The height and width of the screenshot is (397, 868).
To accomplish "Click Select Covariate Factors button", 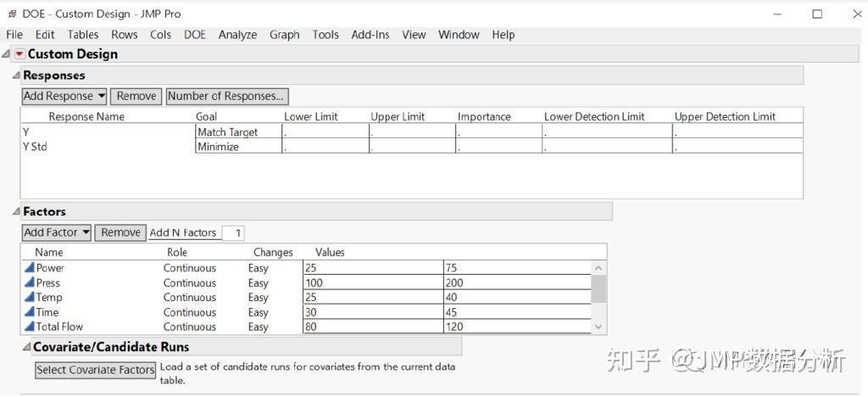I will point(96,370).
